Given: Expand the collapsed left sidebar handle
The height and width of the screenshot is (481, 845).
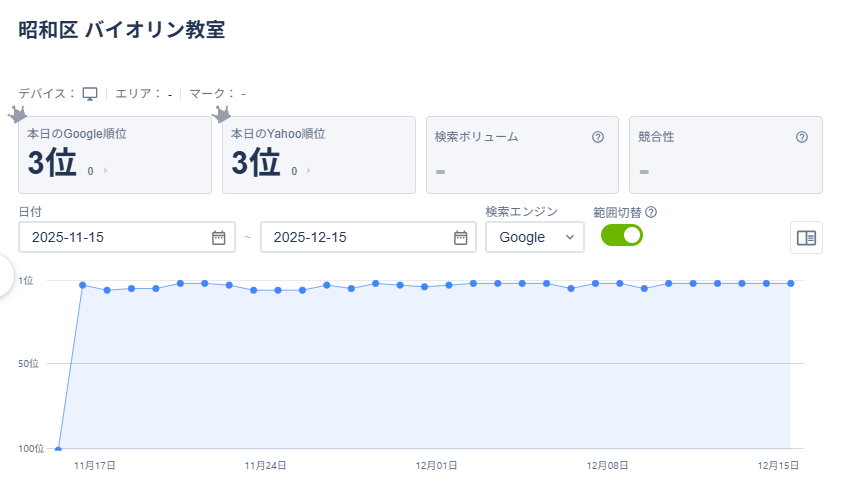Looking at the screenshot, I should coord(5,273).
